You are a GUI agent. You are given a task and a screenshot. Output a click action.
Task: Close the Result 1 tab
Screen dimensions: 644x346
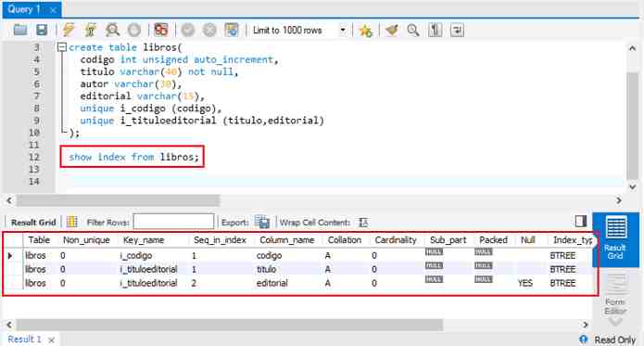coord(51,340)
